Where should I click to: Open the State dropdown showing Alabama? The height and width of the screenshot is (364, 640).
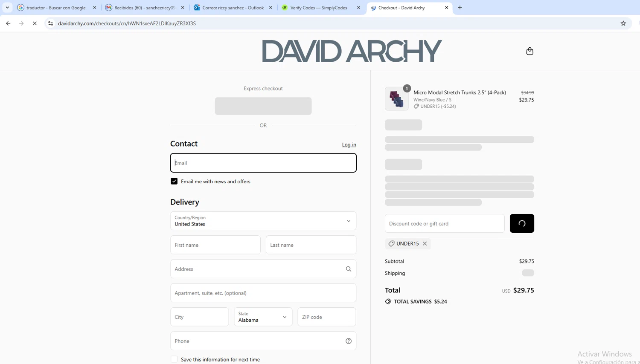(x=263, y=317)
